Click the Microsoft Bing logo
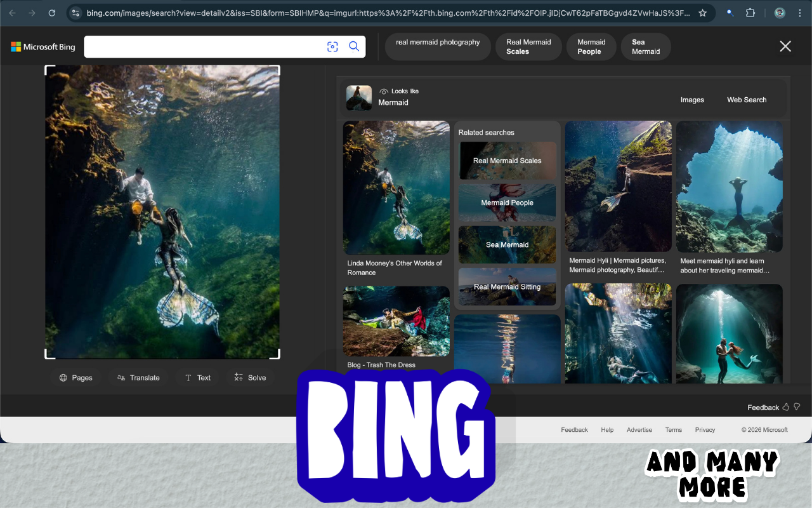812x508 pixels. (43, 46)
